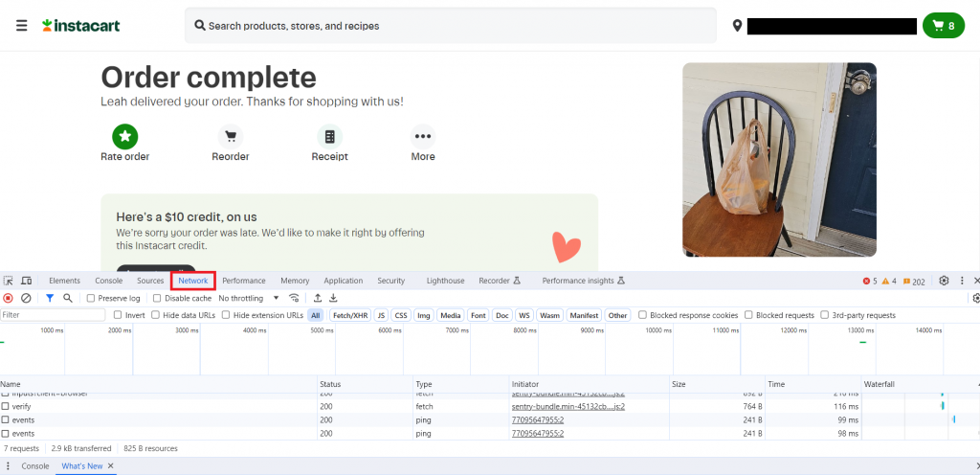Check the Invert filter checkbox
The width and height of the screenshot is (980, 475).
coord(118,315)
